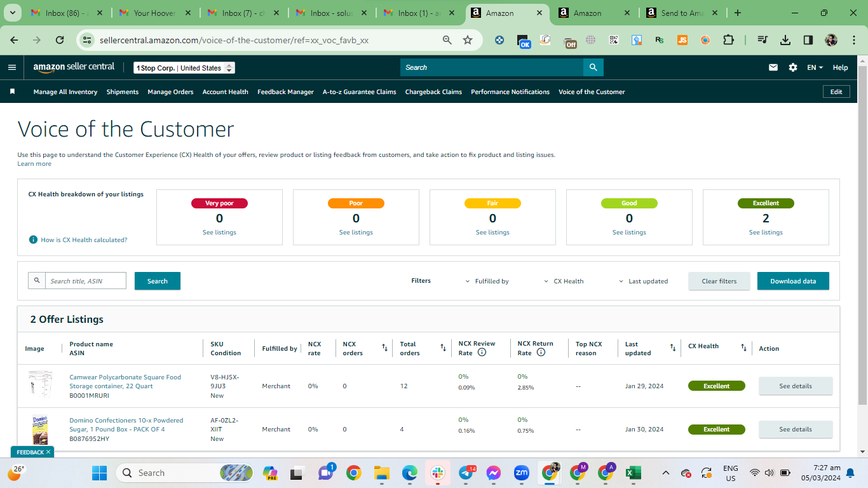Open the Learn more link
The height and width of the screenshot is (488, 868).
click(x=34, y=164)
